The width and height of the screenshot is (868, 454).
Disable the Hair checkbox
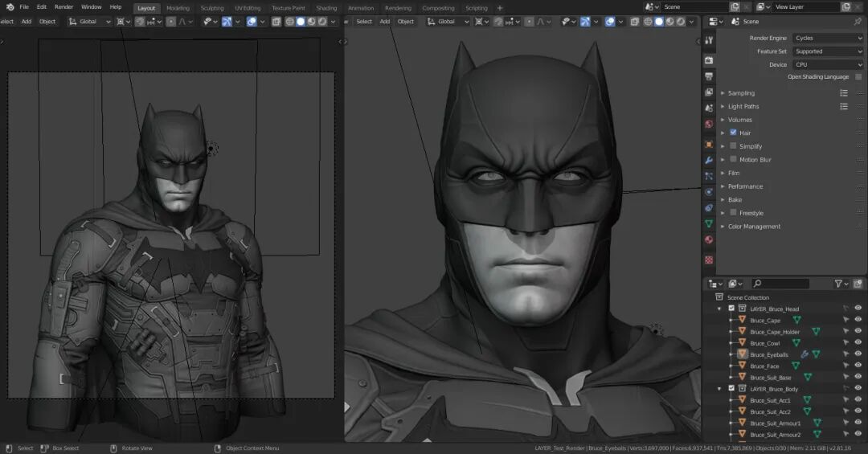[x=733, y=133]
